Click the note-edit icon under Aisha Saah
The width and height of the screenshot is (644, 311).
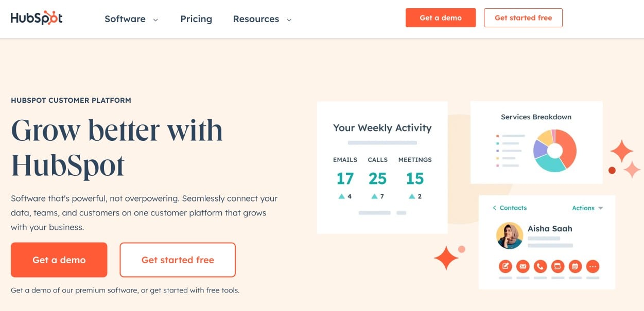506,266
